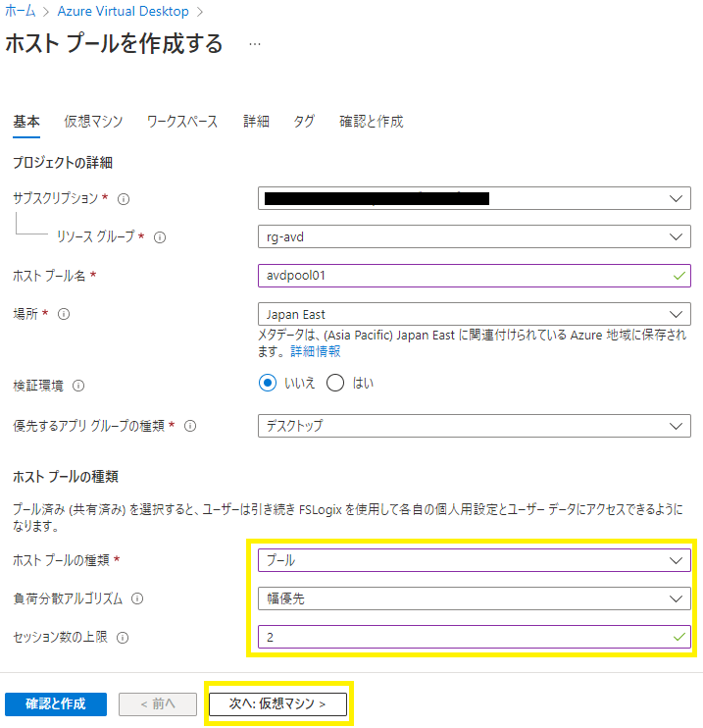Click the ホスト プール名 field avdpool01

[x=475, y=276]
